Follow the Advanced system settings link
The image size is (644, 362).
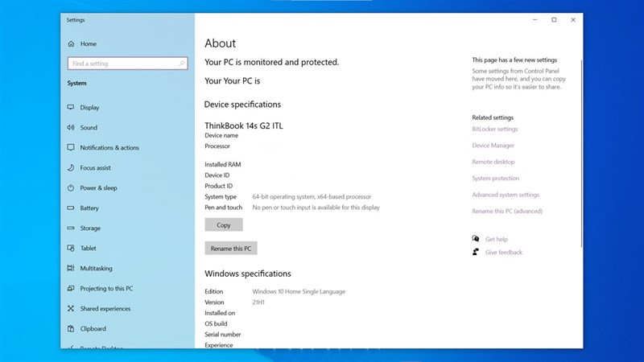pos(506,195)
